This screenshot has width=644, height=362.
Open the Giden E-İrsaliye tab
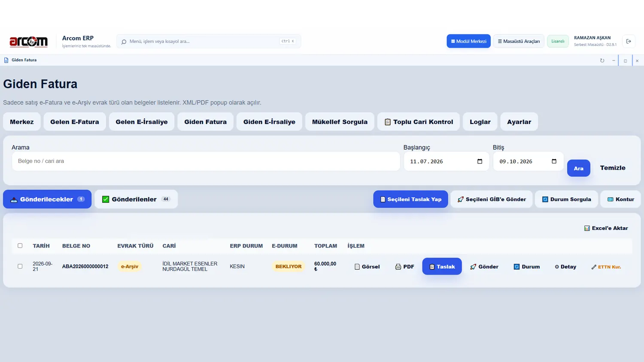269,122
